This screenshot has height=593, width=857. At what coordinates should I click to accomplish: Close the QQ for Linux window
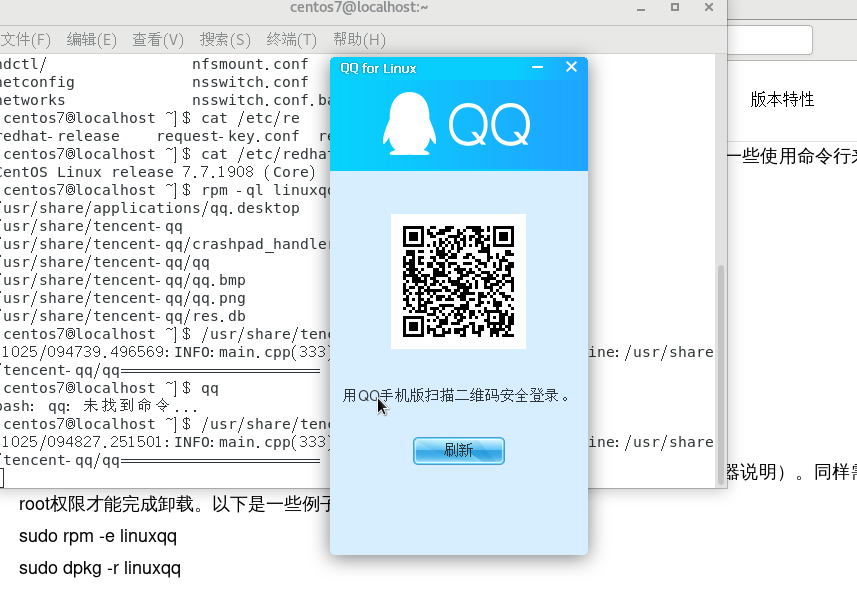click(571, 67)
